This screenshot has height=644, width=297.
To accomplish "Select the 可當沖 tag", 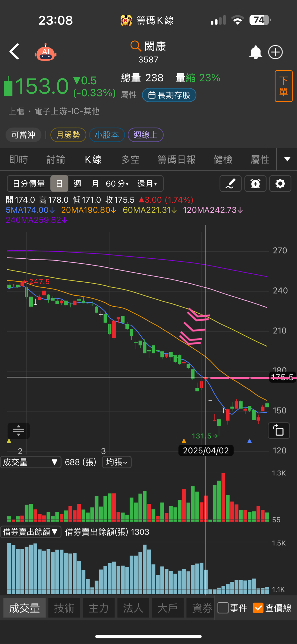I will coord(23,135).
